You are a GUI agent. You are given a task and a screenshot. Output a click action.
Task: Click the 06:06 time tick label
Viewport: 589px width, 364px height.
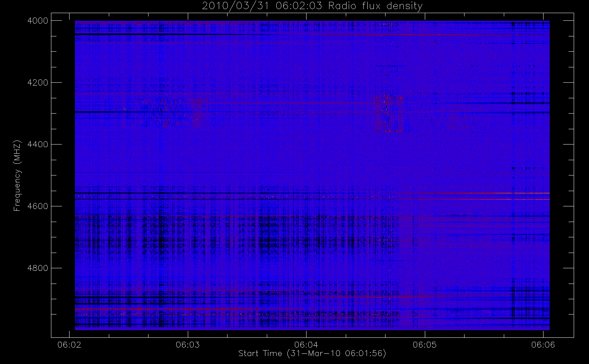543,345
